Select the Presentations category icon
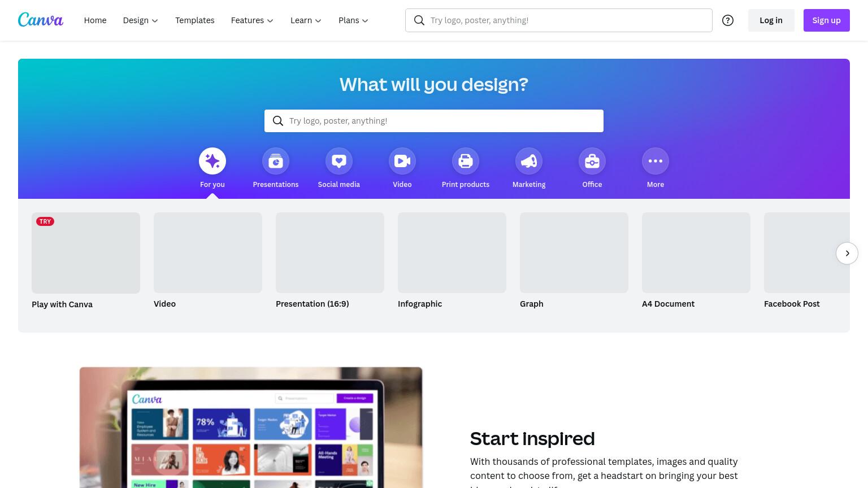The width and height of the screenshot is (868, 488). [x=276, y=161]
